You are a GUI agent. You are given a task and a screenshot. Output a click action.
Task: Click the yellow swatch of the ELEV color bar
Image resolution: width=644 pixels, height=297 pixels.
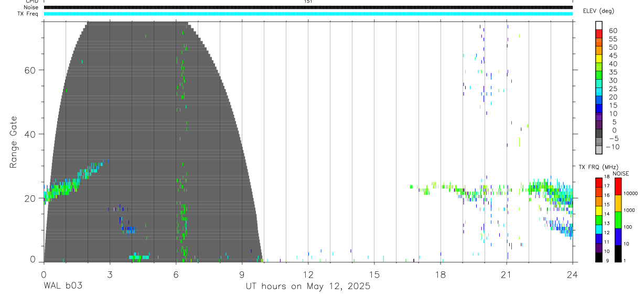point(599,59)
